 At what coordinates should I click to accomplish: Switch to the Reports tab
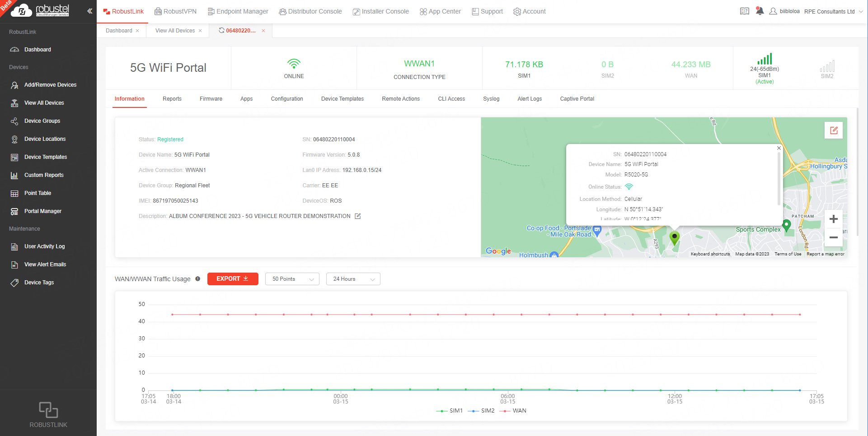coord(172,99)
